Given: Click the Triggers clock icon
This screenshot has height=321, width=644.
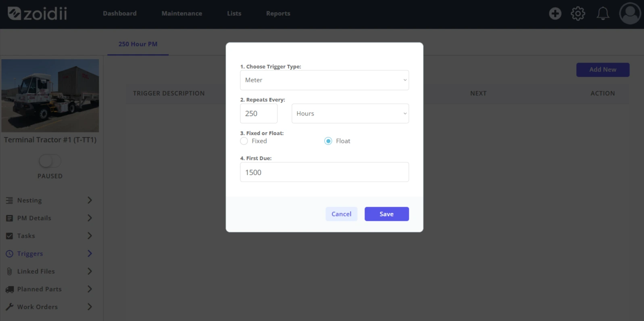Looking at the screenshot, I should pyautogui.click(x=9, y=254).
